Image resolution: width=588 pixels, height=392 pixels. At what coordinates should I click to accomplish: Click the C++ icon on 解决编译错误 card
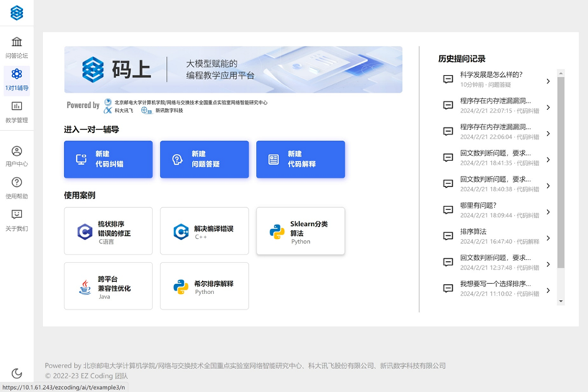click(x=180, y=232)
